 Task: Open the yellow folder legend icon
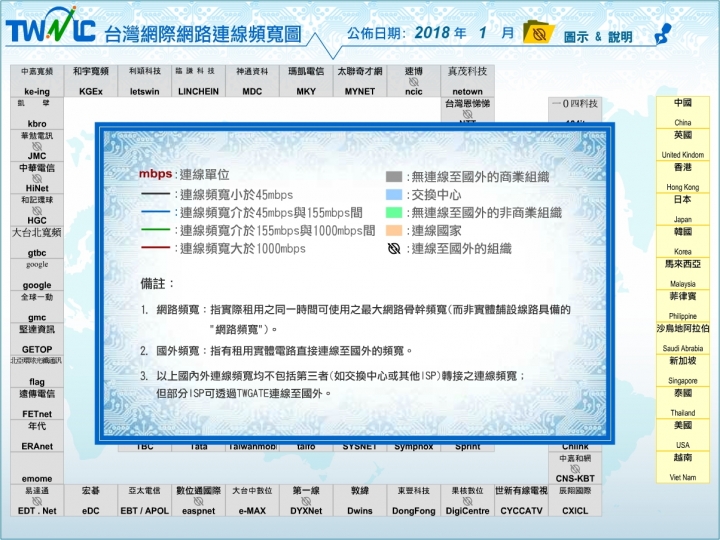[x=539, y=32]
